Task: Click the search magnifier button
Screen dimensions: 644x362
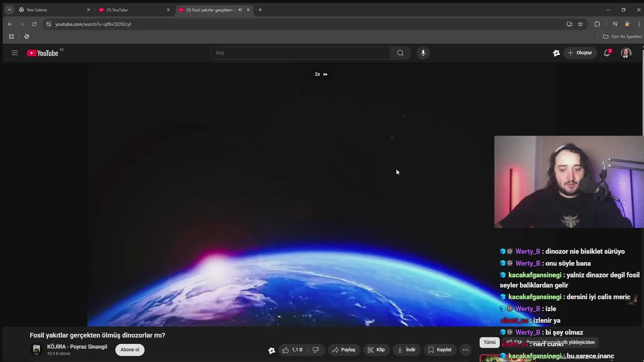Action: click(400, 53)
